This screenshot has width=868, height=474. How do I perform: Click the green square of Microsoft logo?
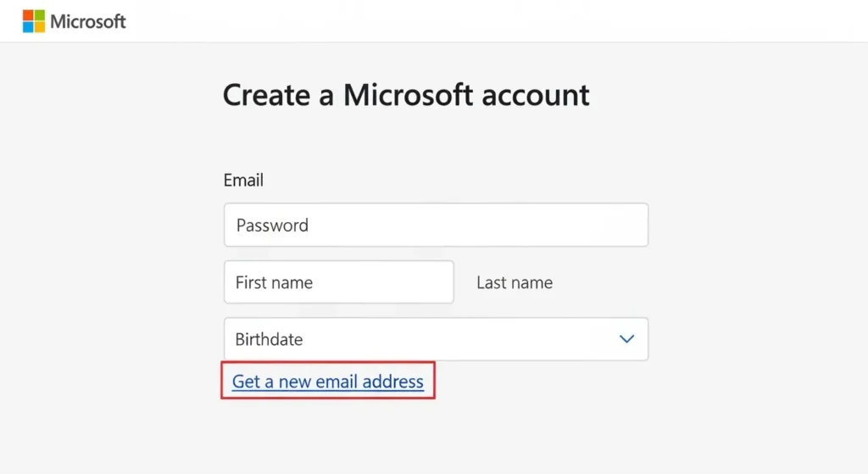click(x=39, y=15)
